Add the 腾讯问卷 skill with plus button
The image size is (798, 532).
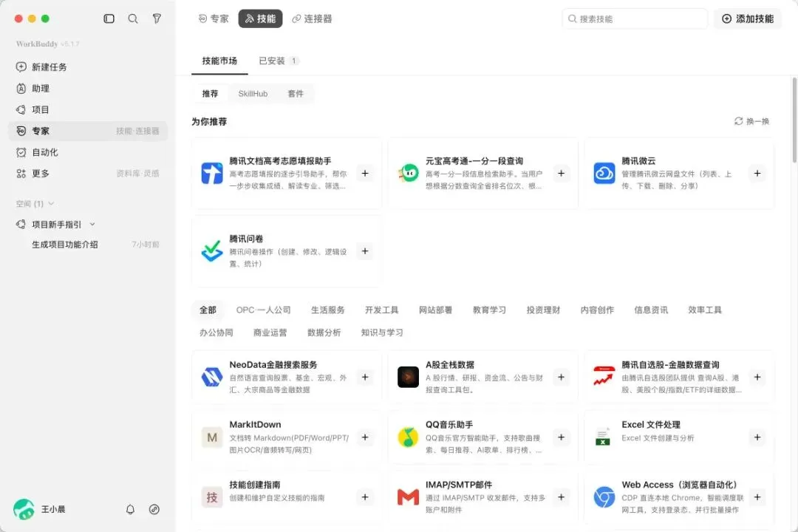[365, 251]
